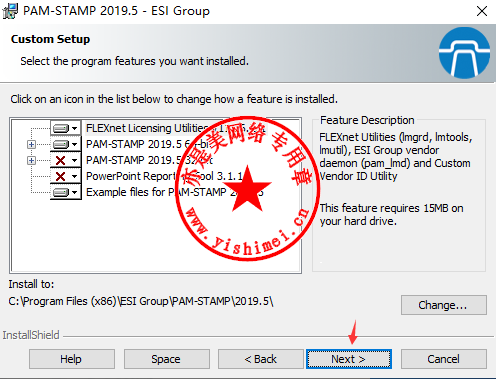Screen dimensions: 496x379
Task: Click the InstallShield label
Action: click(x=31, y=335)
